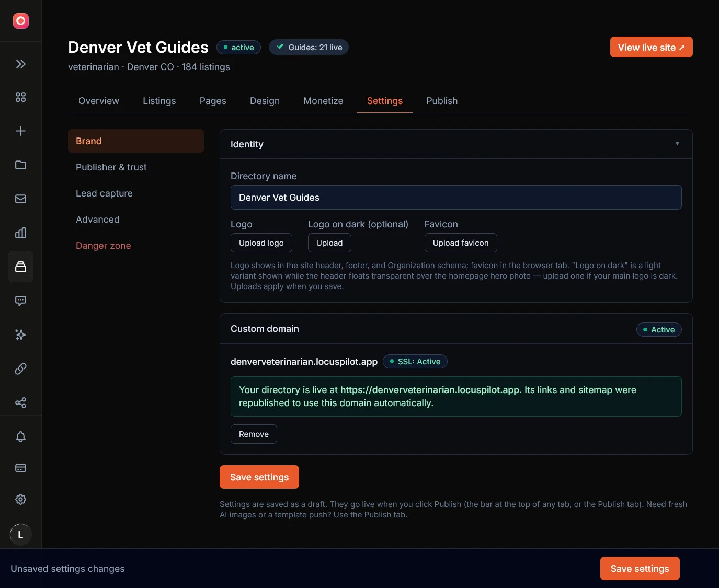
Task: Open the dashboard grid icon in the sidebar
Action: pos(21,97)
